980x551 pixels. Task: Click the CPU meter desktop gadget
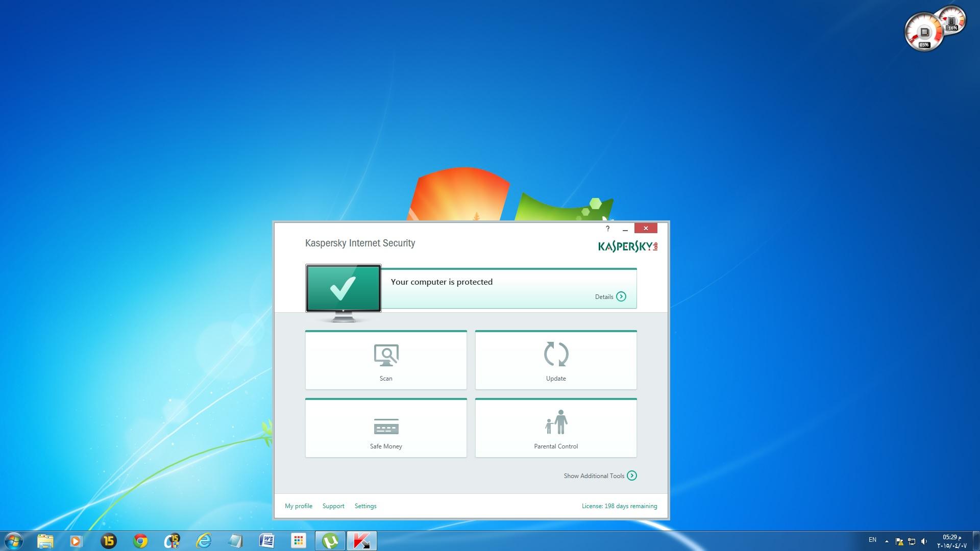pyautogui.click(x=924, y=32)
